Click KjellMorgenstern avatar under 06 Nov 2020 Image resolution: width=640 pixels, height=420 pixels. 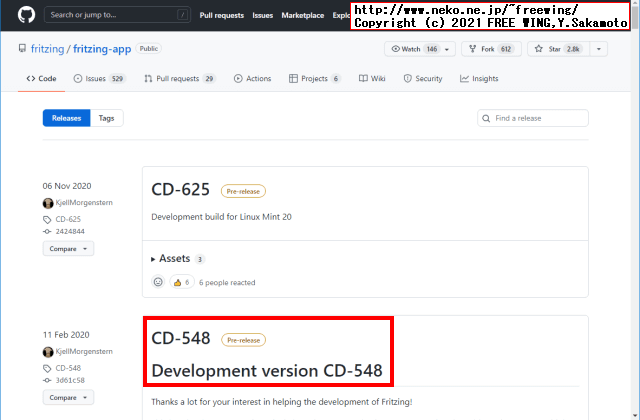coord(47,203)
